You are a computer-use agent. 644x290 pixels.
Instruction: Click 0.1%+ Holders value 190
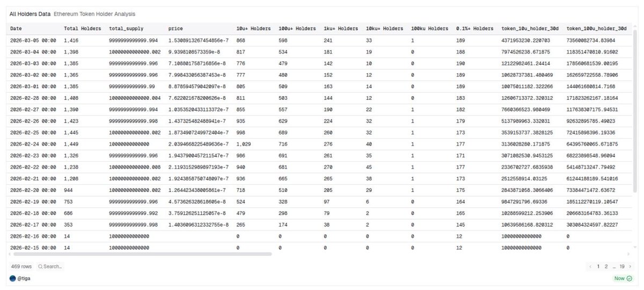tap(461, 63)
